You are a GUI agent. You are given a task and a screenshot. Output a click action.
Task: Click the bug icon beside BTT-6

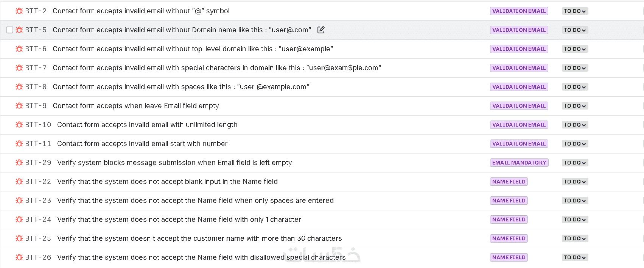19,49
